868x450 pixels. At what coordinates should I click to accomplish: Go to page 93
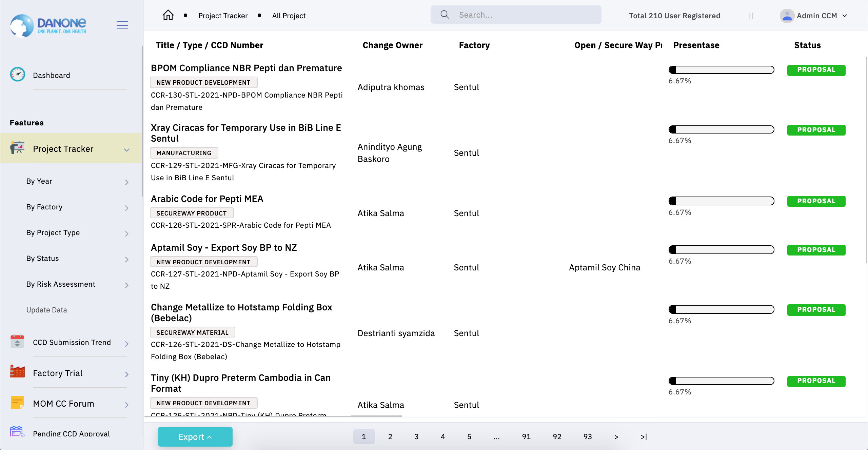[588, 436]
